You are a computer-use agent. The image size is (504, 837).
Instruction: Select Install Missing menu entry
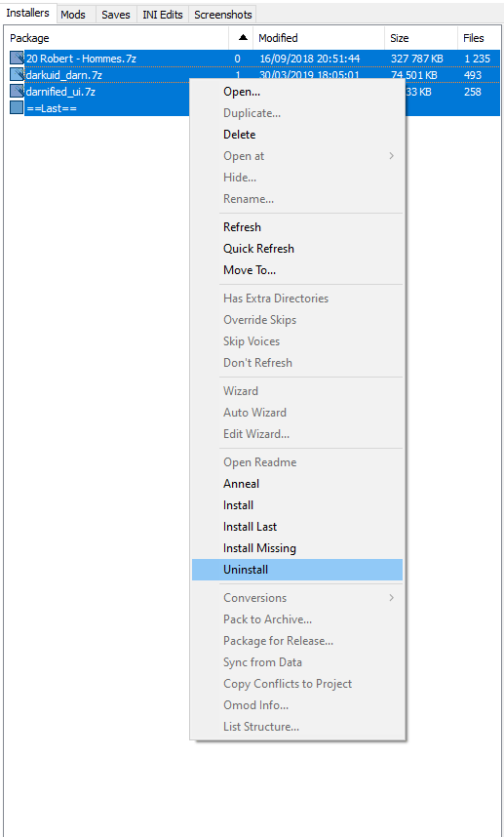click(297, 548)
